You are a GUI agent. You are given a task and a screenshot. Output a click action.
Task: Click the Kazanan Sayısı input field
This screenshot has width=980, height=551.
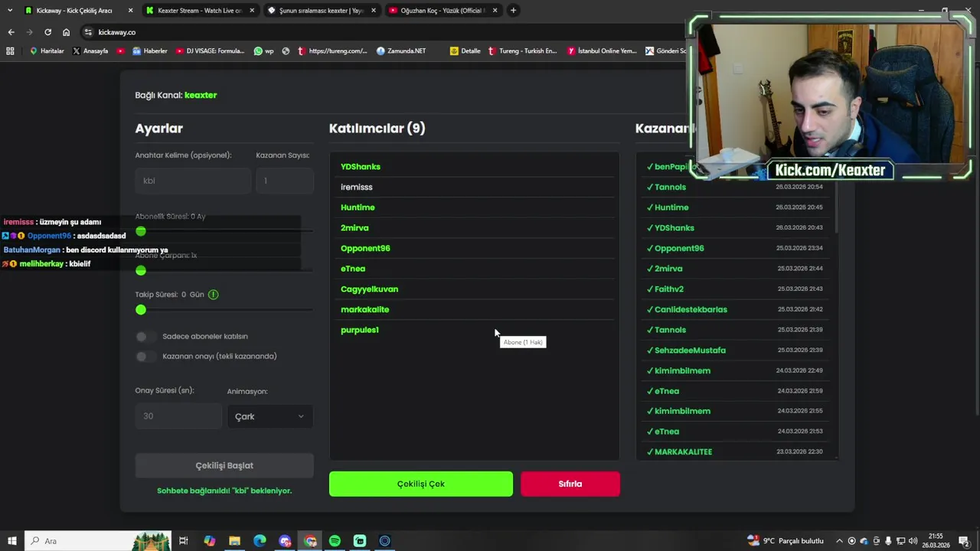pos(285,181)
